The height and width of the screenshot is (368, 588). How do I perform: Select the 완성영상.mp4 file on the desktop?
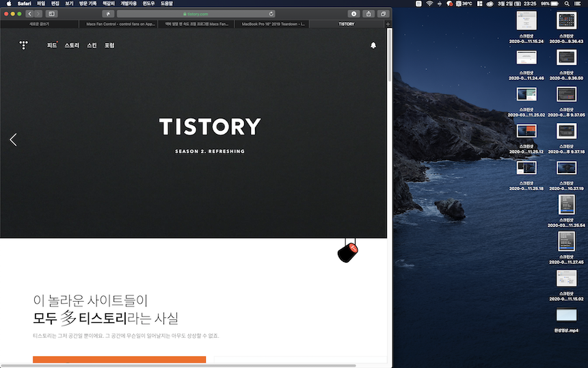(x=566, y=320)
